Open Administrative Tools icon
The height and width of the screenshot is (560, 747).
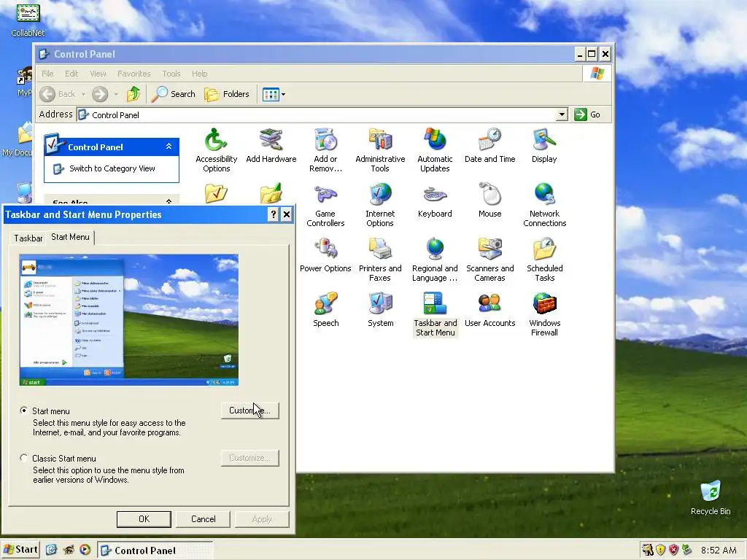(x=380, y=150)
